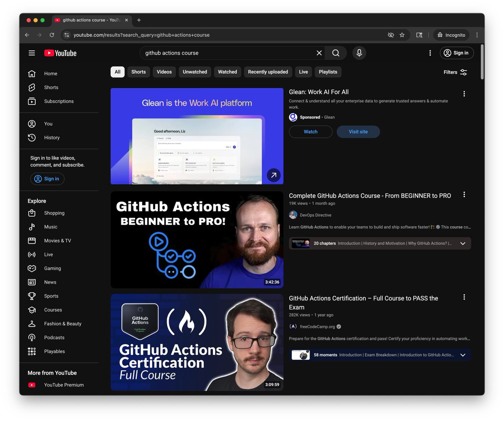Click Sign in at top right
This screenshot has width=504, height=421.
click(x=457, y=53)
